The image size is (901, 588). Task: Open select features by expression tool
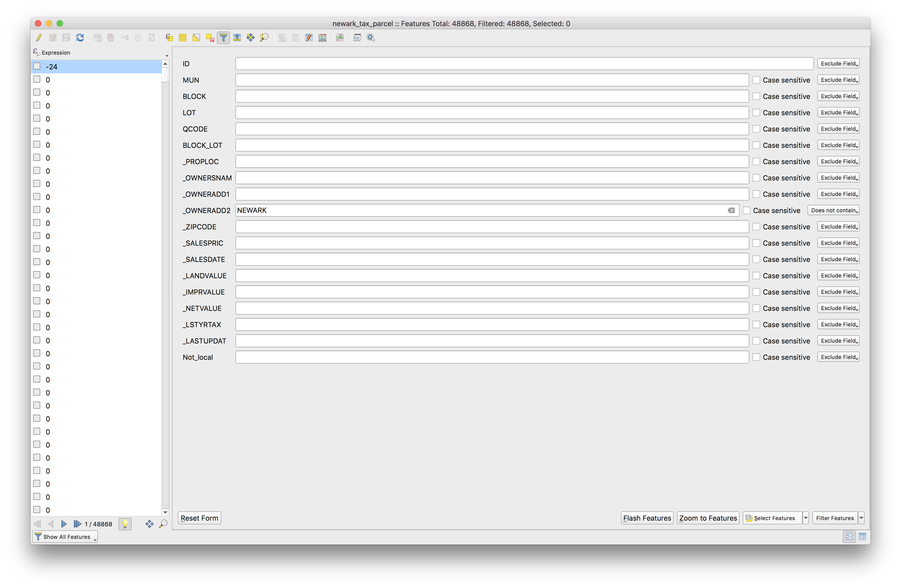(169, 37)
